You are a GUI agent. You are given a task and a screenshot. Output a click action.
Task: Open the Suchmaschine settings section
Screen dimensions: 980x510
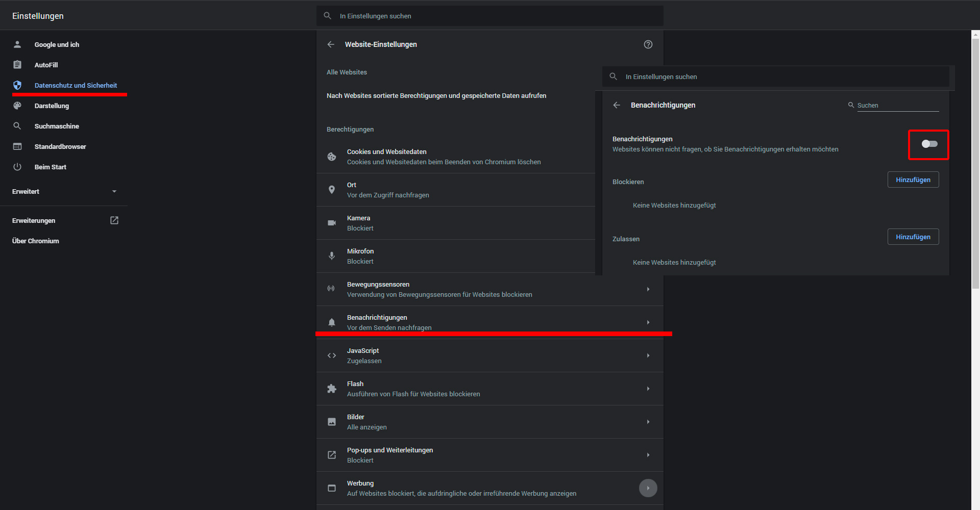(x=56, y=126)
